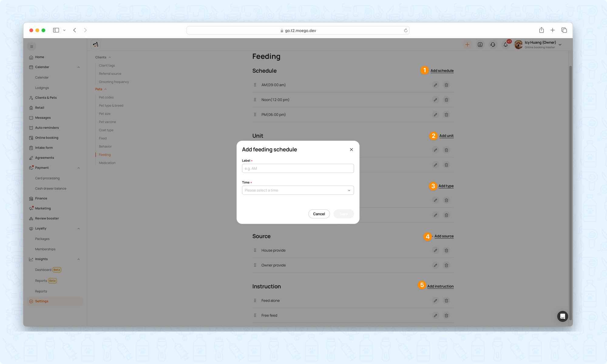Screen dimensions: 607x364
Task: Delete the House provide source
Action: click(446, 250)
